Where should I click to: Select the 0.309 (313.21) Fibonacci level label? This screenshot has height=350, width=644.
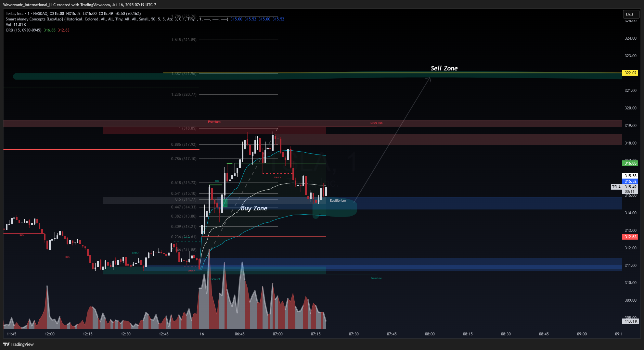(x=184, y=227)
